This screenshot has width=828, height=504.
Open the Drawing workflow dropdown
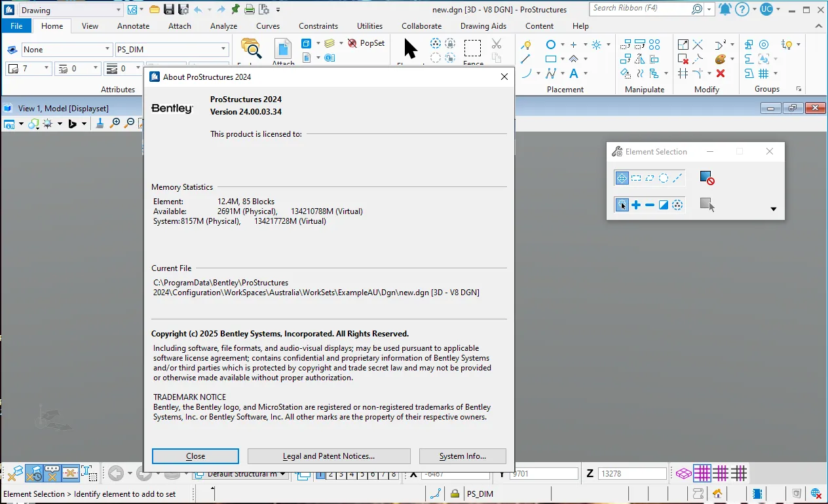coord(119,10)
